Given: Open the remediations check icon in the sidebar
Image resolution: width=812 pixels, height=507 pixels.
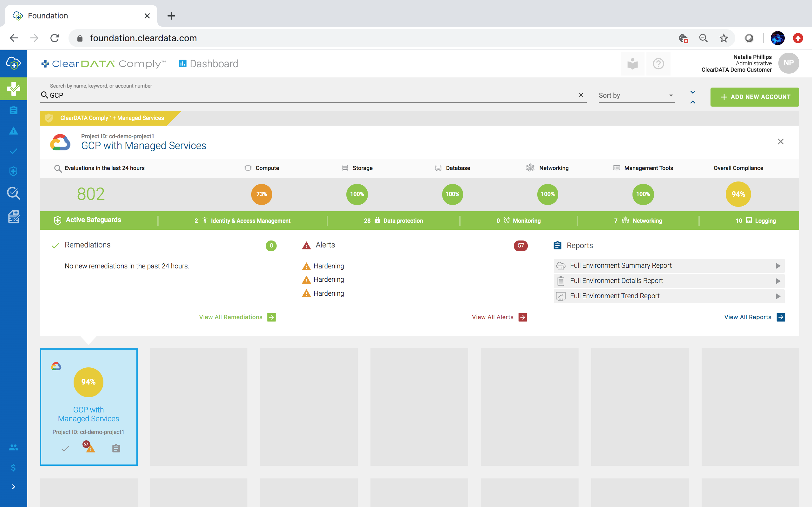Looking at the screenshot, I should [x=13, y=151].
